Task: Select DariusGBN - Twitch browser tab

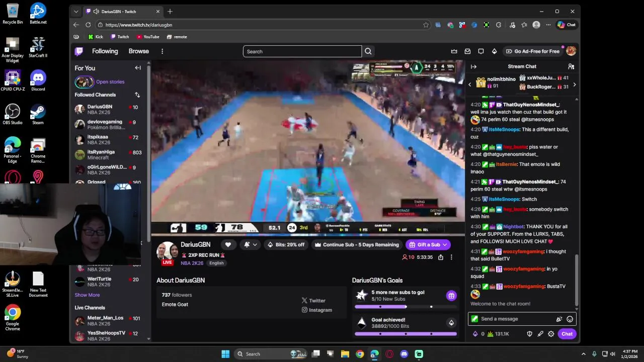Action: click(x=123, y=12)
